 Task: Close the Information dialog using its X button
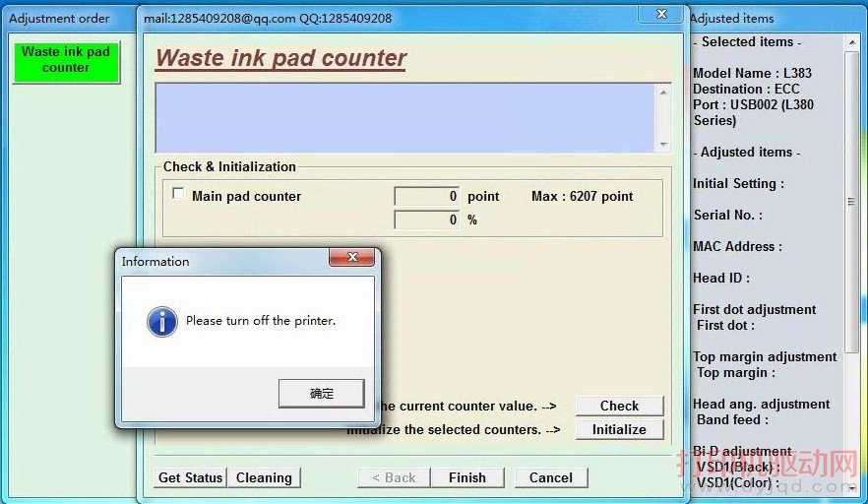(x=350, y=259)
